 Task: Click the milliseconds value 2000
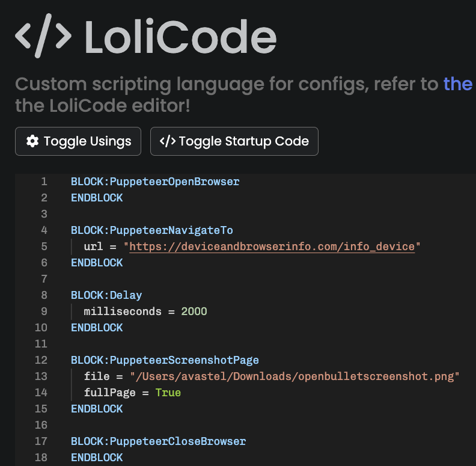(x=194, y=311)
